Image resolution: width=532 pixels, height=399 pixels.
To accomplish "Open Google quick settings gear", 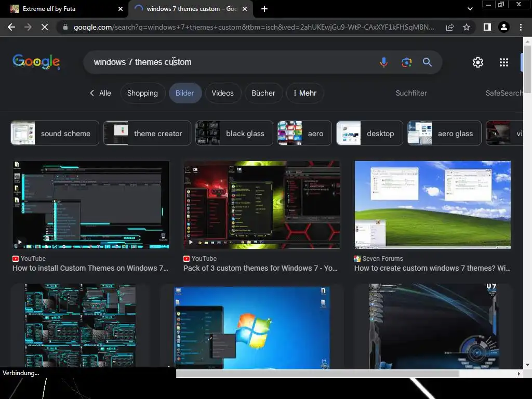I will tap(478, 62).
